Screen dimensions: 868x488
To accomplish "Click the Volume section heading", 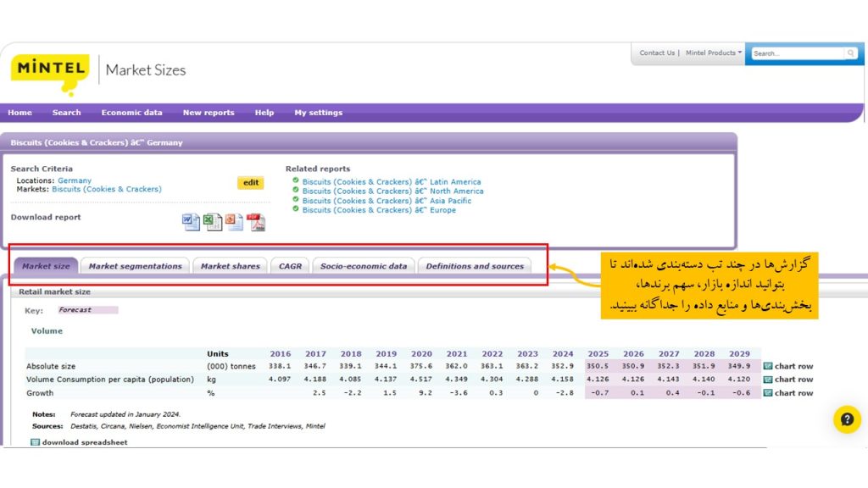I will (x=47, y=331).
